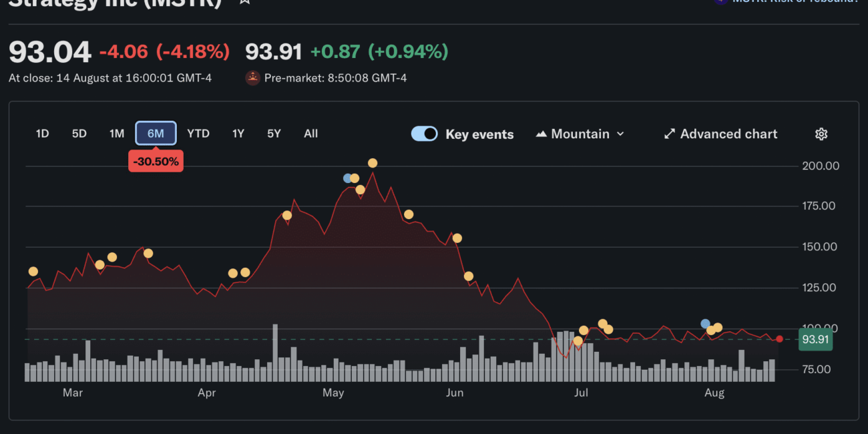Select the 5D range tab
The width and height of the screenshot is (868, 434).
click(79, 134)
